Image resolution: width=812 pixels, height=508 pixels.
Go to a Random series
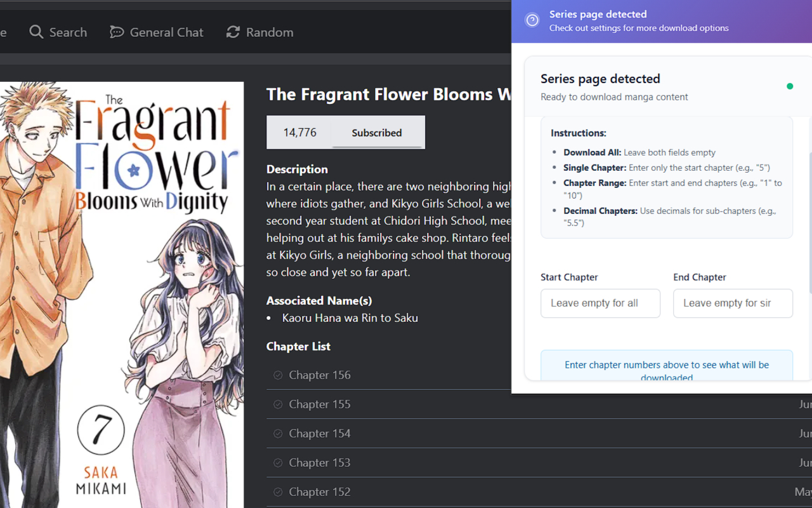click(x=270, y=32)
